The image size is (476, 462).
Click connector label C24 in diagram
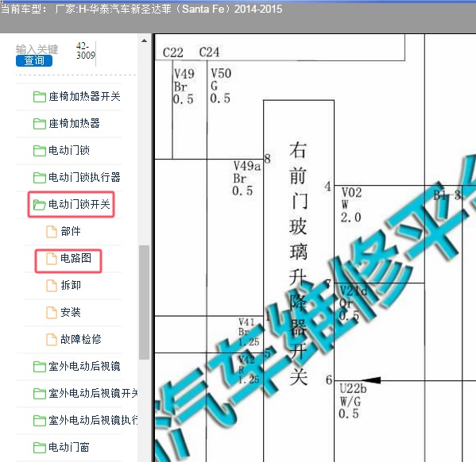[209, 52]
